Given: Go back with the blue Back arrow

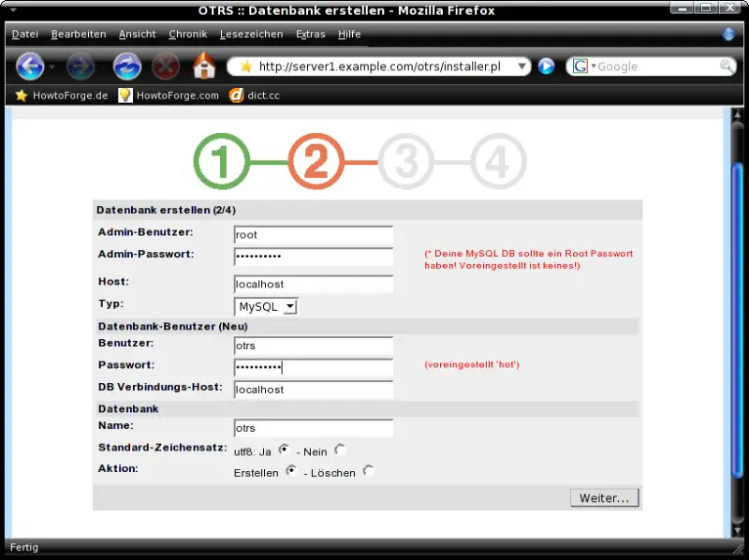Looking at the screenshot, I should tap(30, 66).
